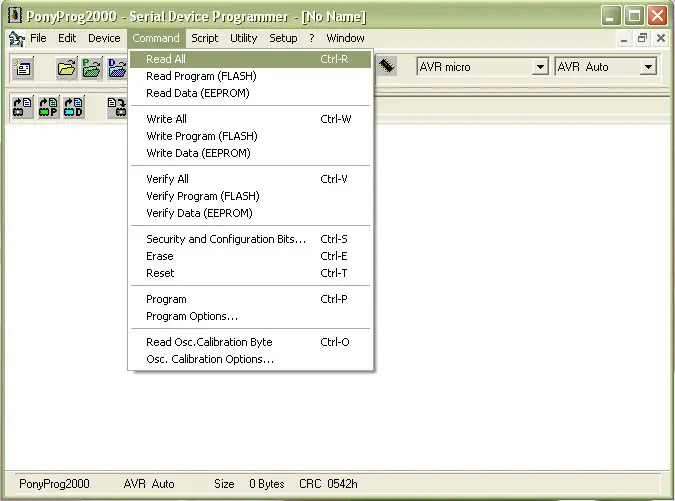Screen dimensions: 675x501
Task: Open Security and Configuration Bits dialog
Action: click(x=251, y=239)
